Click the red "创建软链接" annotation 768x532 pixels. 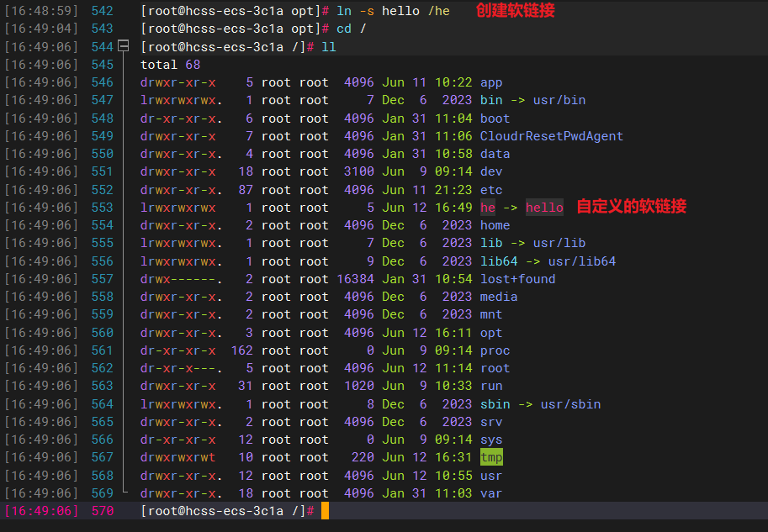[x=515, y=11]
